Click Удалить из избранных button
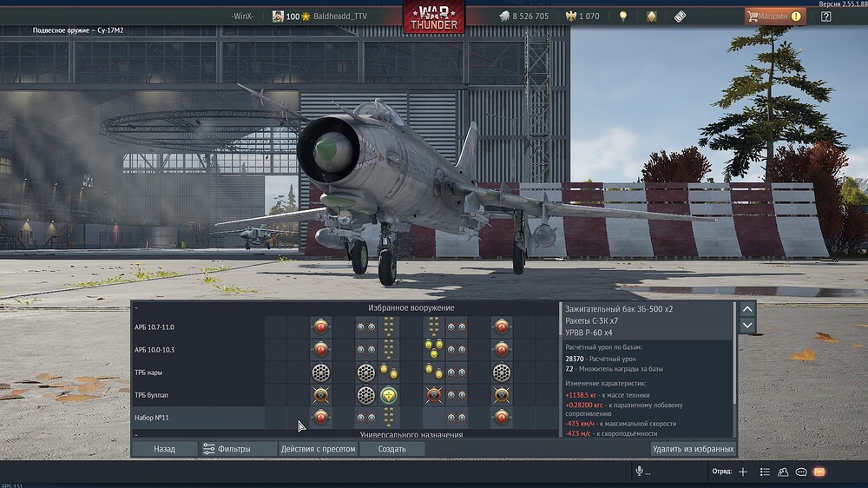 pyautogui.click(x=693, y=449)
